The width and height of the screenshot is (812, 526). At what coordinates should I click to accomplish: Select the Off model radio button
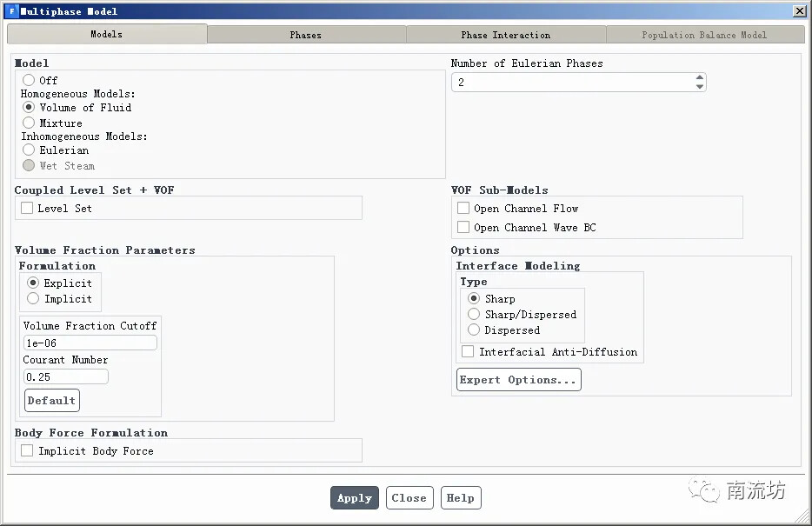(29, 80)
